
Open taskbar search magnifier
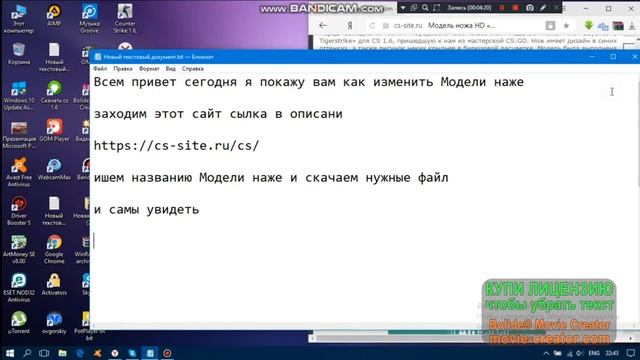27,353
